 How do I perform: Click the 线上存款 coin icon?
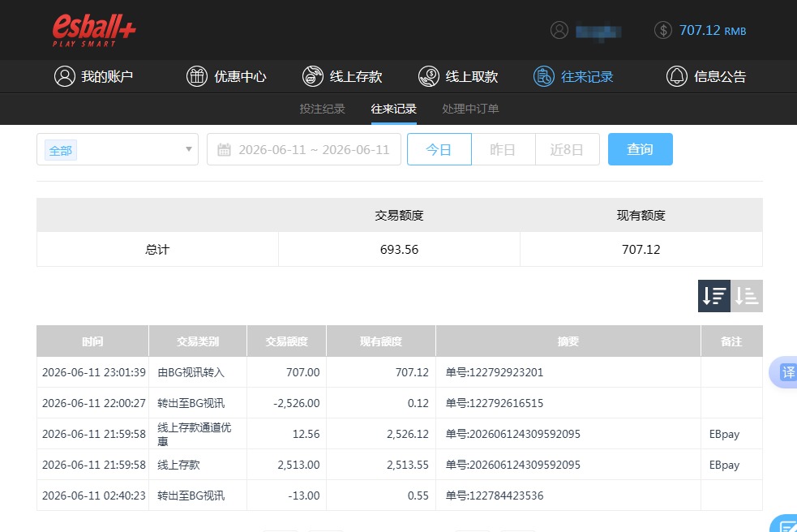click(313, 76)
